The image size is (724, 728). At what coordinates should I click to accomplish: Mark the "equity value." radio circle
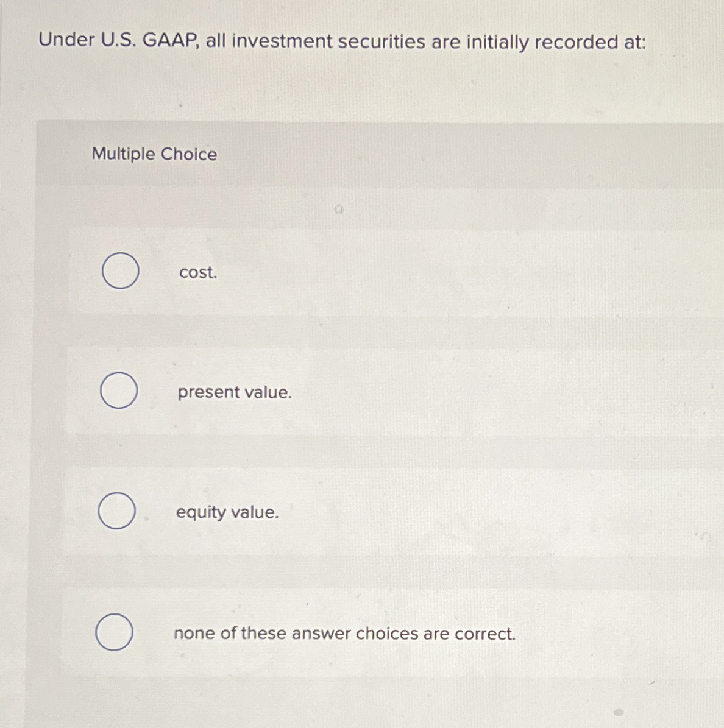pyautogui.click(x=116, y=511)
